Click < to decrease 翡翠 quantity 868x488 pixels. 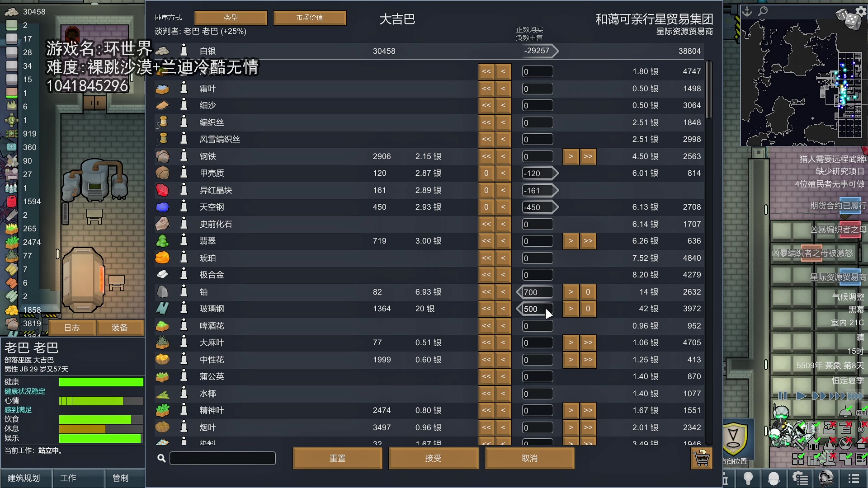pyautogui.click(x=504, y=241)
